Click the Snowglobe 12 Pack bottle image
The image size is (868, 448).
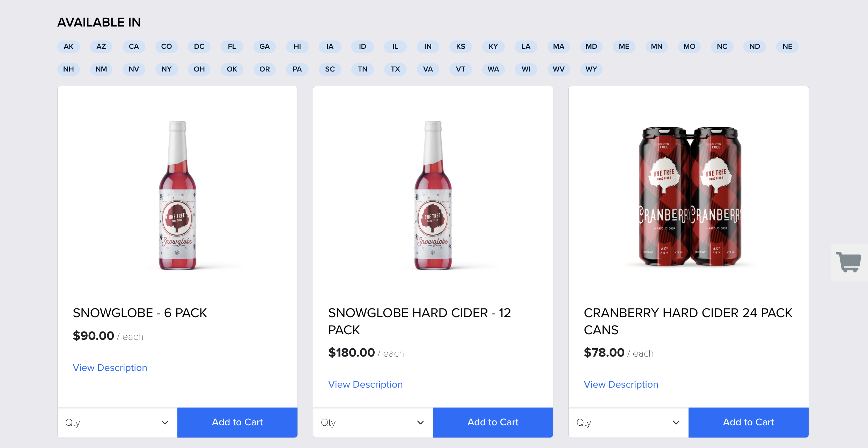click(433, 195)
